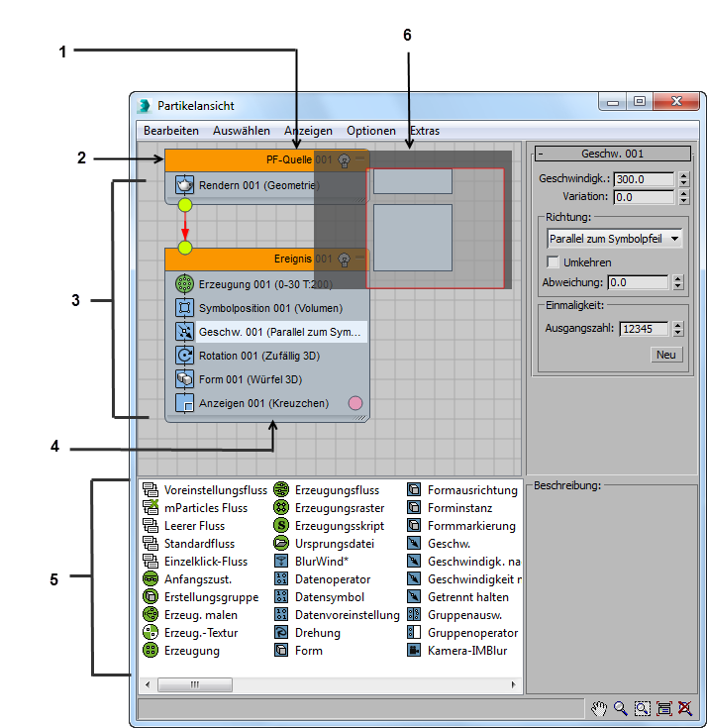Click the Form 001 operator icon
The width and height of the screenshot is (707, 728).
click(x=184, y=378)
